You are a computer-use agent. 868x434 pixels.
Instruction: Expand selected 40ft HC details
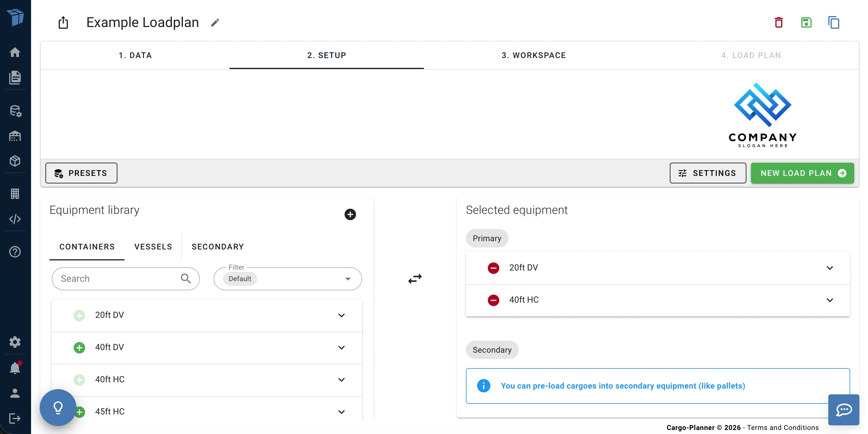[x=829, y=300]
